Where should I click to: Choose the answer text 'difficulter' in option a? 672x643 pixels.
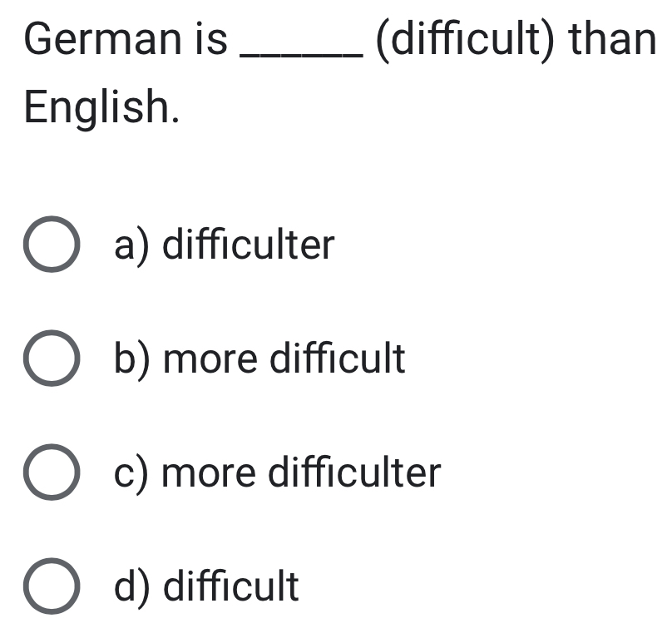[x=249, y=244]
